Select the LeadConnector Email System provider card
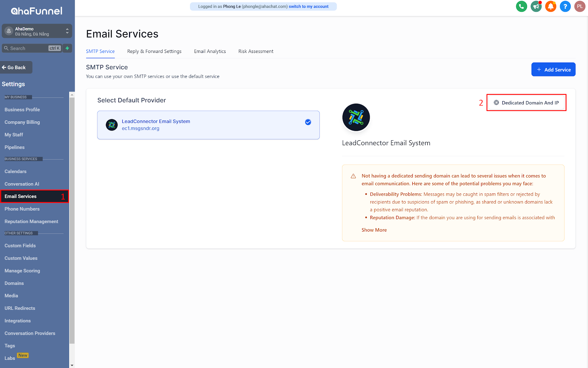Viewport: 588px width, 368px height. [208, 125]
